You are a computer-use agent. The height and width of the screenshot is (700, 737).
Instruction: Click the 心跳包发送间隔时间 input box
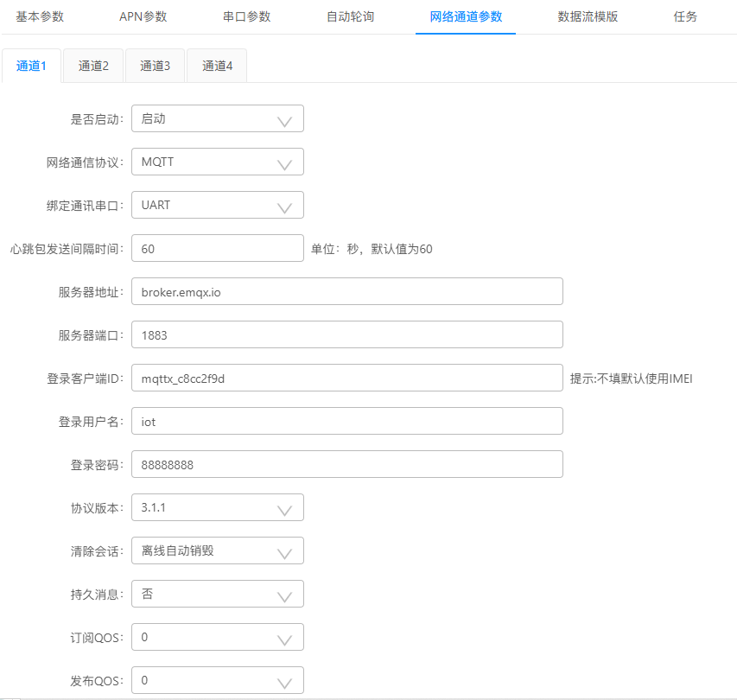(217, 249)
